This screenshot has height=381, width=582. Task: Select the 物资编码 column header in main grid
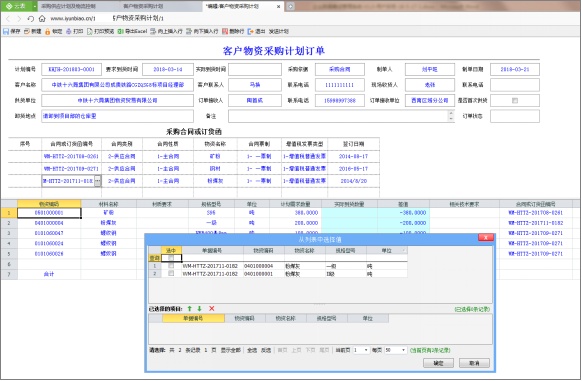coord(49,204)
